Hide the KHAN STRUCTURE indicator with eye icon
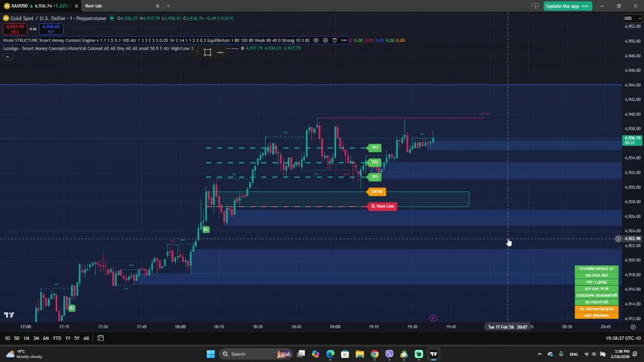 pyautogui.click(x=316, y=40)
